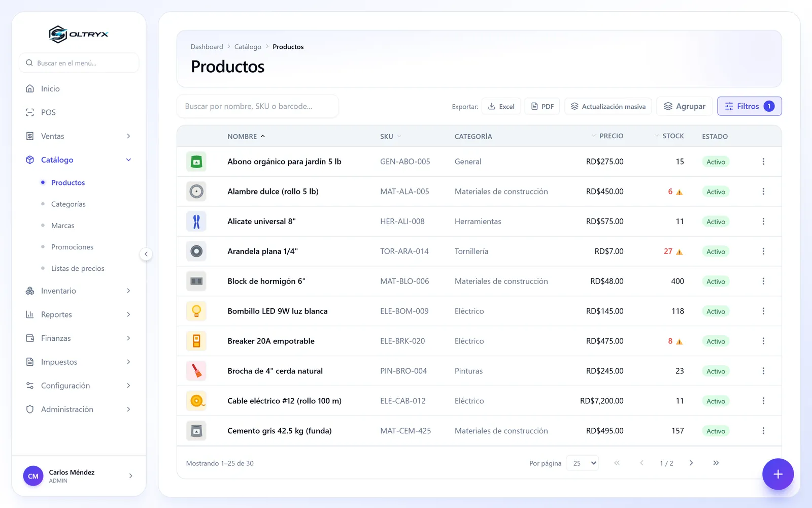Click the first page double arrow
812x508 pixels.
617,463
